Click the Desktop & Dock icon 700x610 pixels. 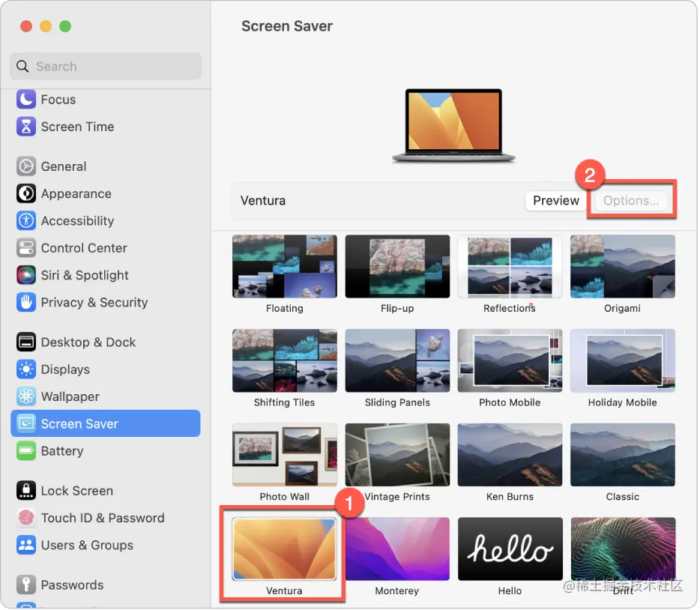(x=26, y=342)
